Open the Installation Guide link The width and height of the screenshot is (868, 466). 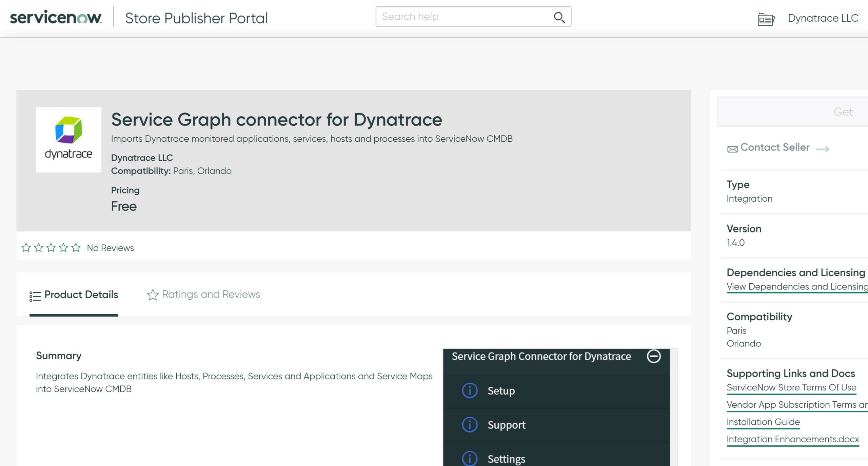click(763, 422)
